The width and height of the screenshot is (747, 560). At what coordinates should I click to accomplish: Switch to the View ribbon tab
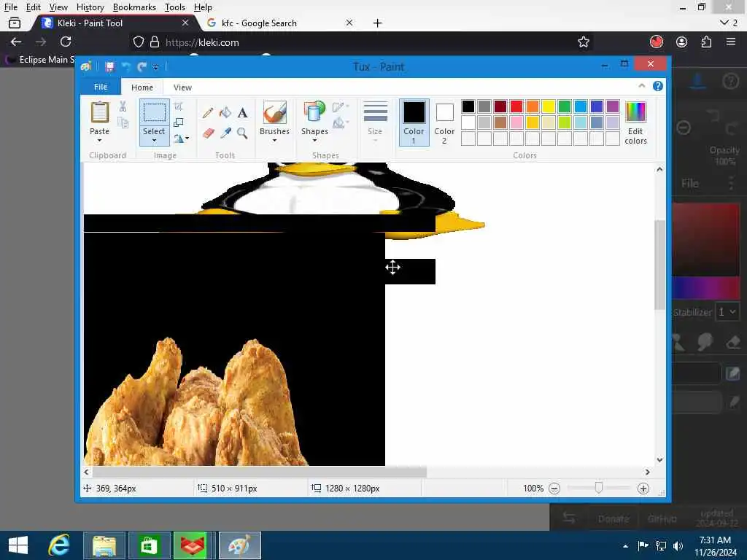tap(182, 87)
